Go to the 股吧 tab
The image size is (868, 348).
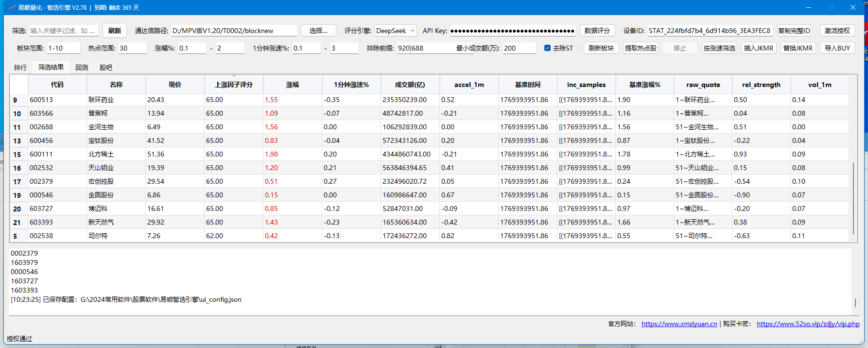(x=105, y=68)
